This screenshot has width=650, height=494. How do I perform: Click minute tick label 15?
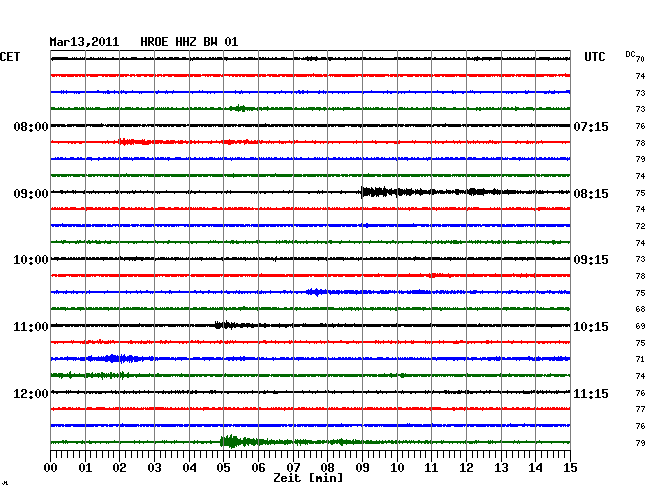coord(570,468)
